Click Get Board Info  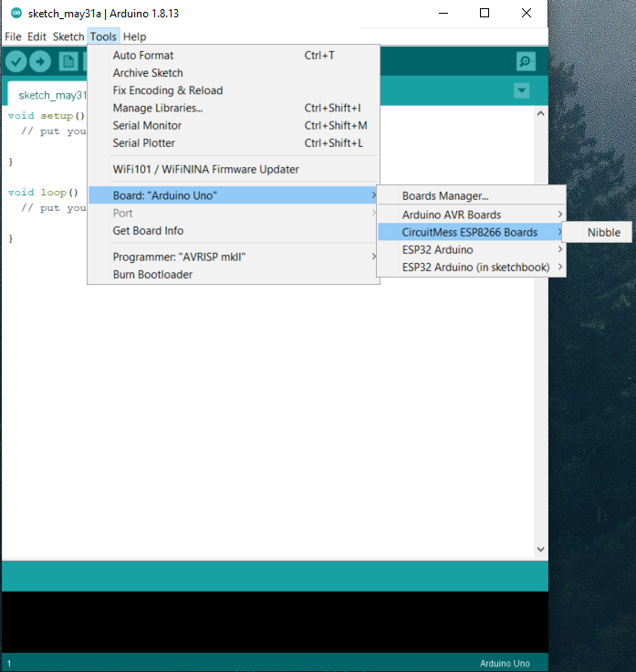click(234, 231)
